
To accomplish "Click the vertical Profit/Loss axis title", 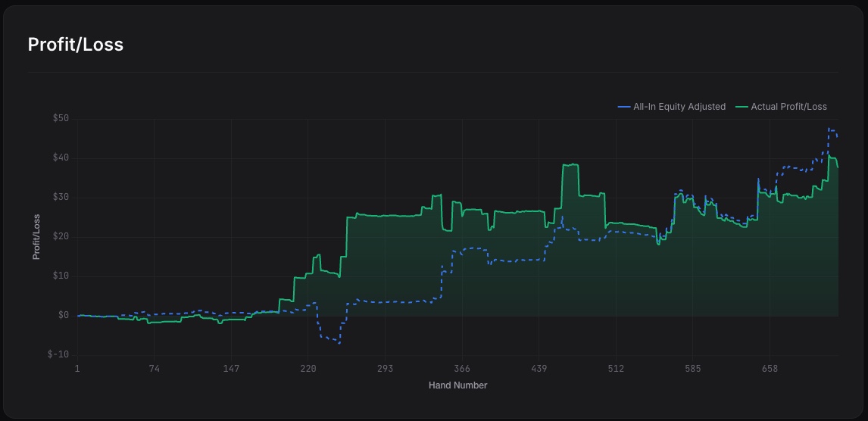I will 36,237.
